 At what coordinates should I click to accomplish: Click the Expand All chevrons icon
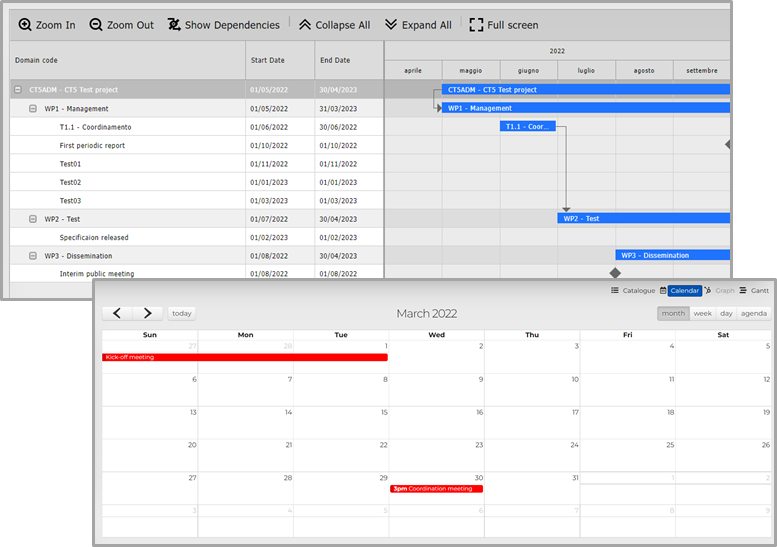(x=391, y=25)
